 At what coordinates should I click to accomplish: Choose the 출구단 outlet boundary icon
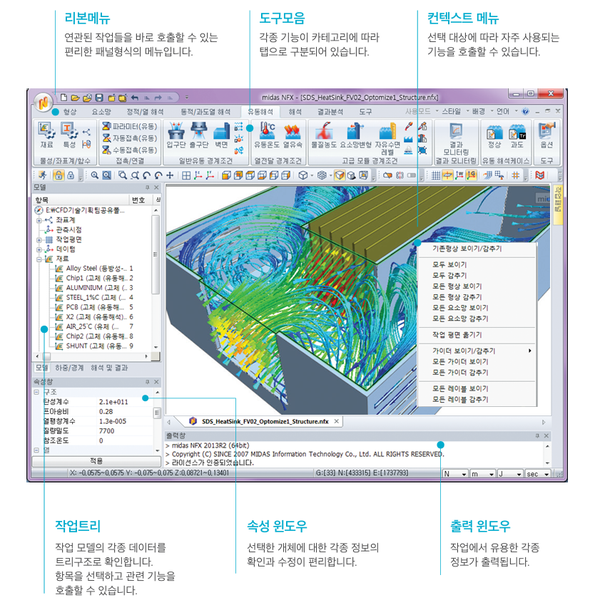199,135
